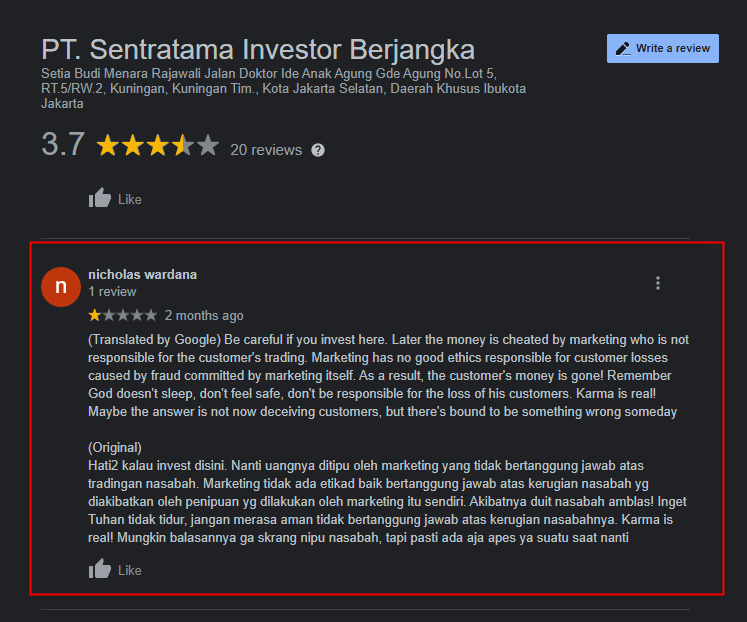Click the thumbs-up icon under the original review text

(100, 569)
